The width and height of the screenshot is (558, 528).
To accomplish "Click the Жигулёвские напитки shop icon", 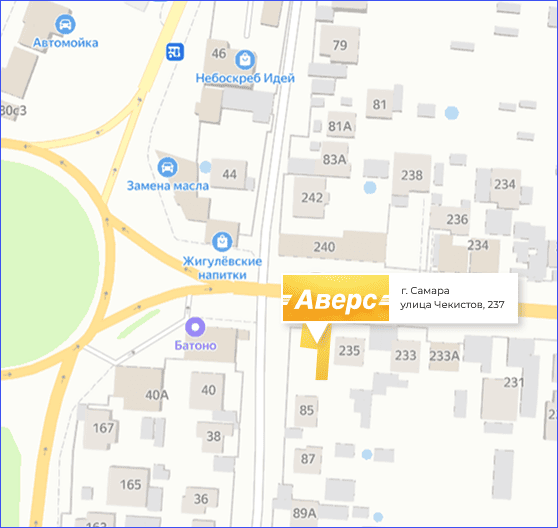I will (222, 241).
